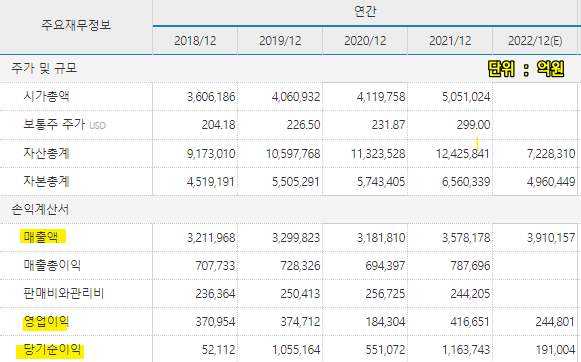Image resolution: width=581 pixels, height=362 pixels.
Task: Click the 시가총액 row label
Action: 46,97
